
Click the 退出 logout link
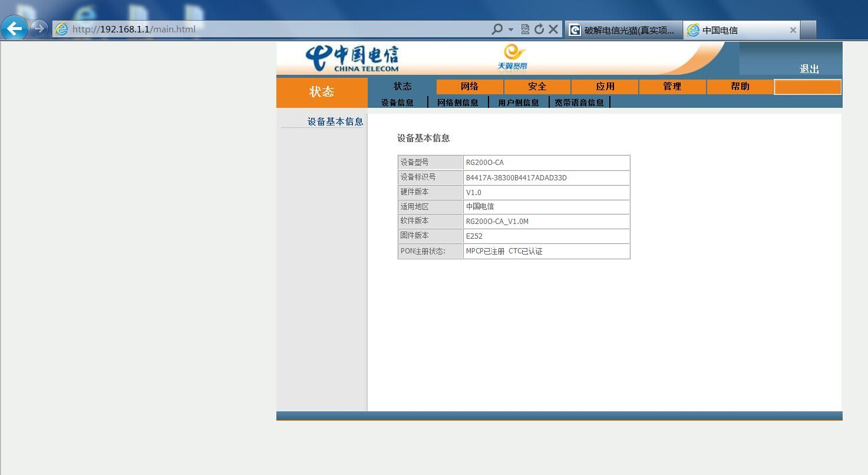[809, 69]
